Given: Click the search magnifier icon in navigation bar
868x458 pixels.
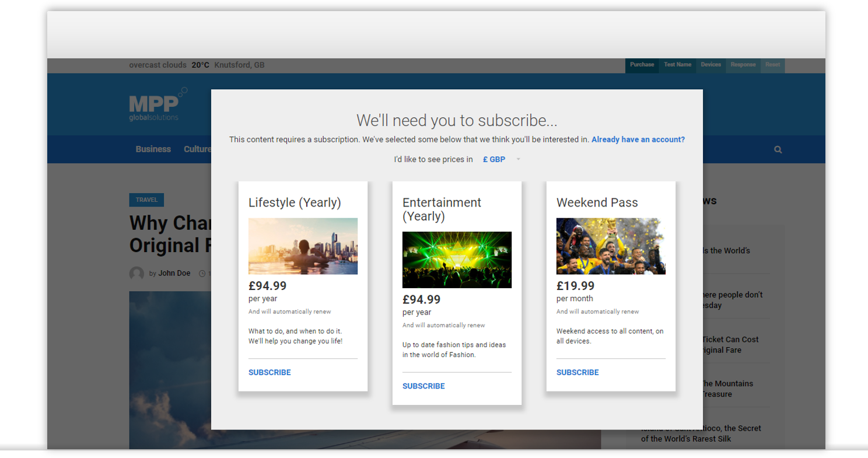Looking at the screenshot, I should click(x=778, y=149).
